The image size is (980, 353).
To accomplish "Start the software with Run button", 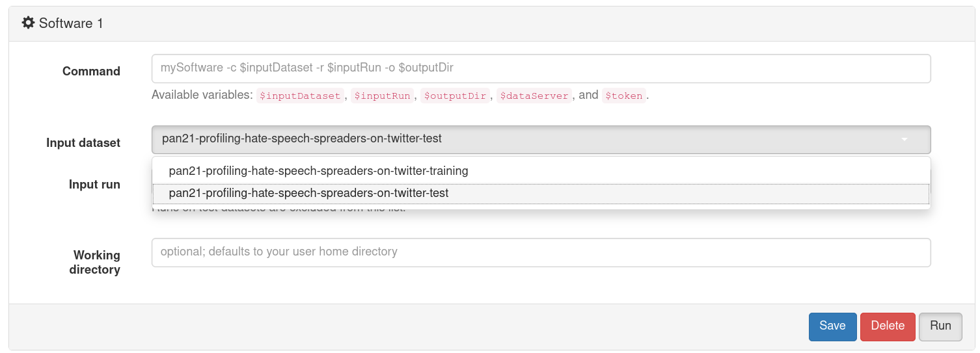I will 940,326.
